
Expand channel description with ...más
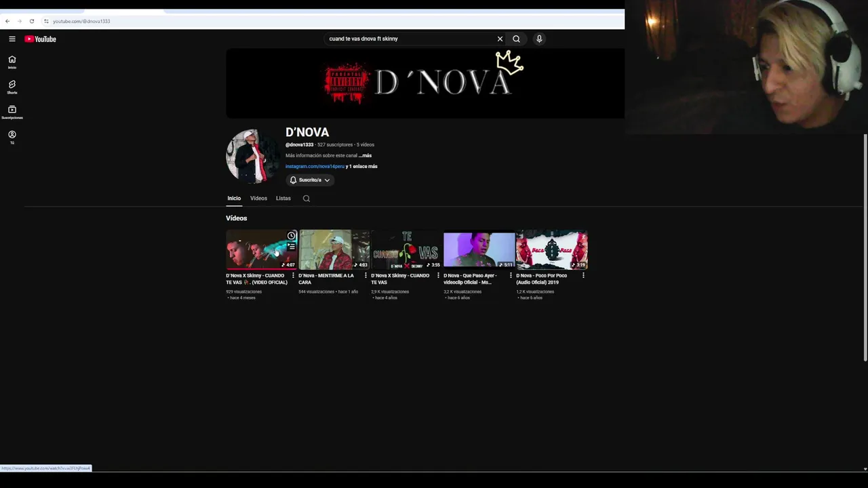(365, 155)
